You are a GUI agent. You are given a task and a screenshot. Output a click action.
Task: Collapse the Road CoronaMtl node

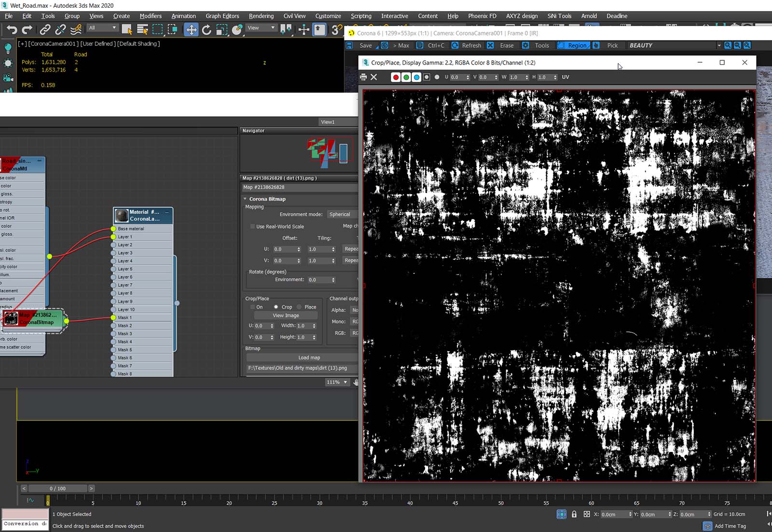tap(40, 161)
